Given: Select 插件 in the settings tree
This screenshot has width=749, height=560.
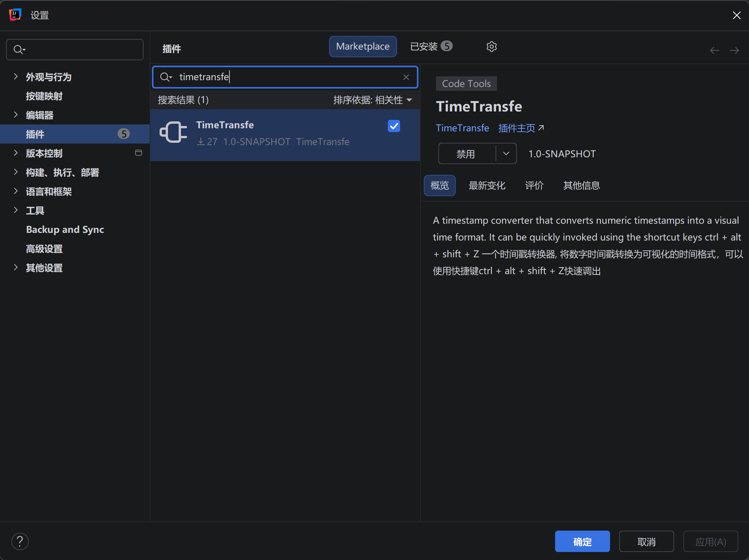Looking at the screenshot, I should pos(75,134).
